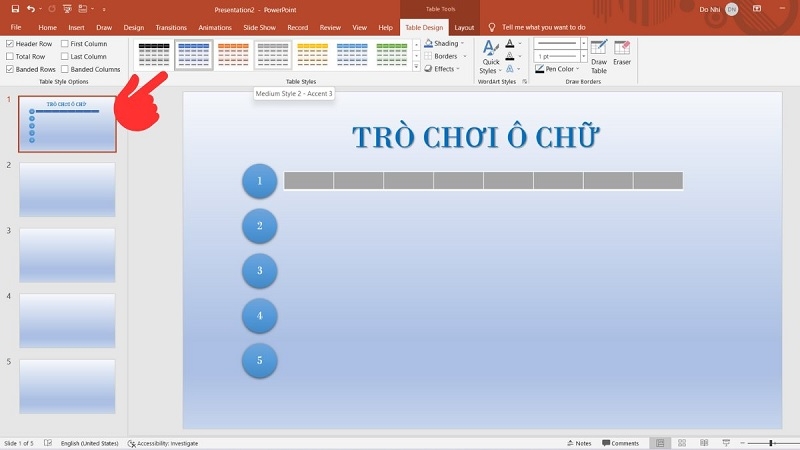Screen dimensions: 800x450
Task: Switch to Normal view icon
Action: (660, 443)
